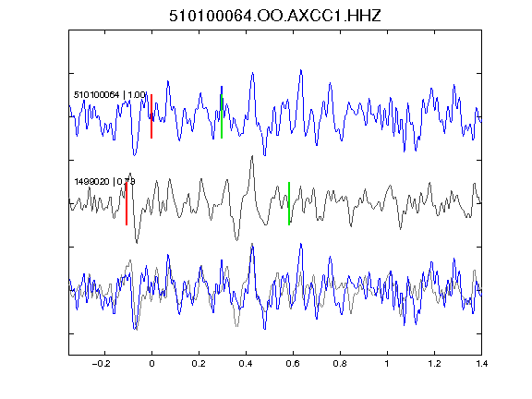The height and width of the screenshot is (399, 532).
Task: Click the x-axis tick label 1.2
Action: (434, 364)
